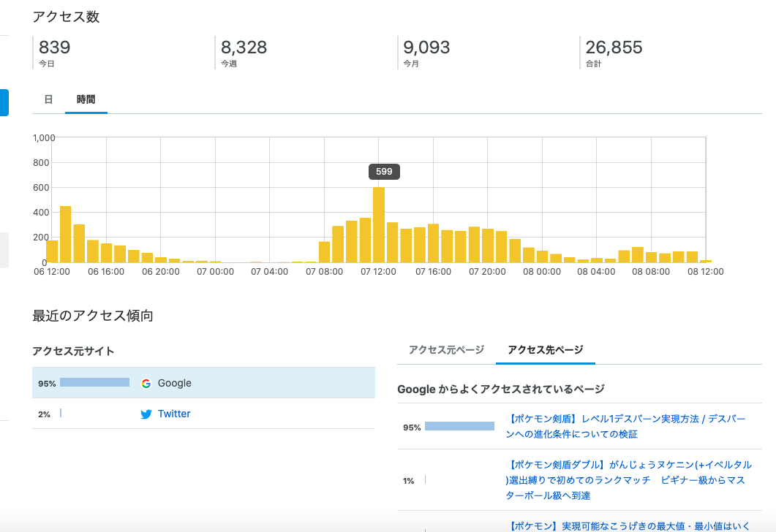Select the Google referrer row label
This screenshot has height=532, width=776.
174,383
